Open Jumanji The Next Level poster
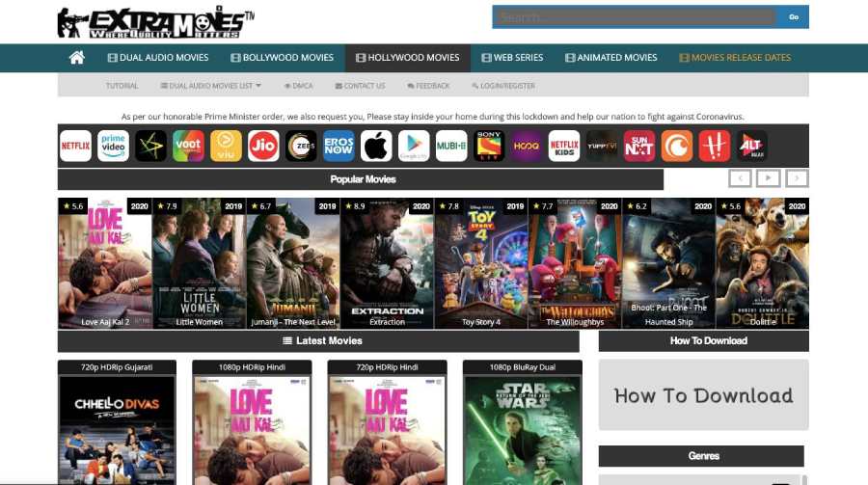This screenshot has height=485, width=868. pos(293,263)
